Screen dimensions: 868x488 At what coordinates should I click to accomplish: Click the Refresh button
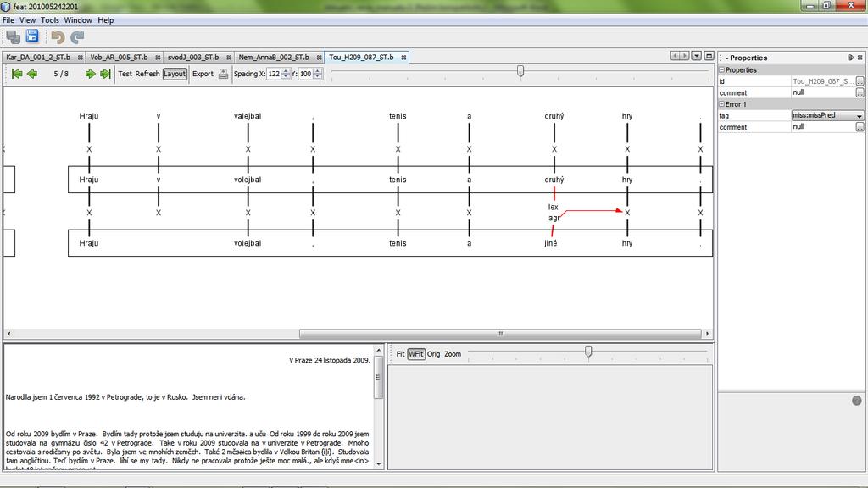[x=147, y=74]
